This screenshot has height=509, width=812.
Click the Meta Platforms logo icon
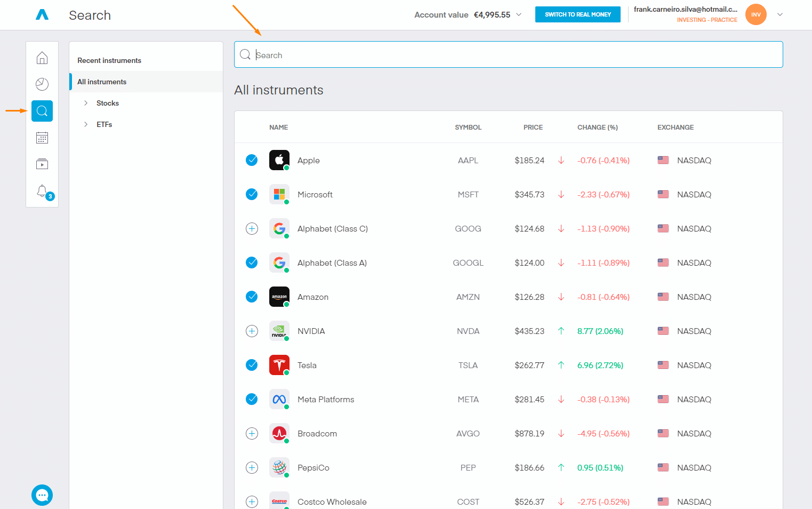(279, 399)
